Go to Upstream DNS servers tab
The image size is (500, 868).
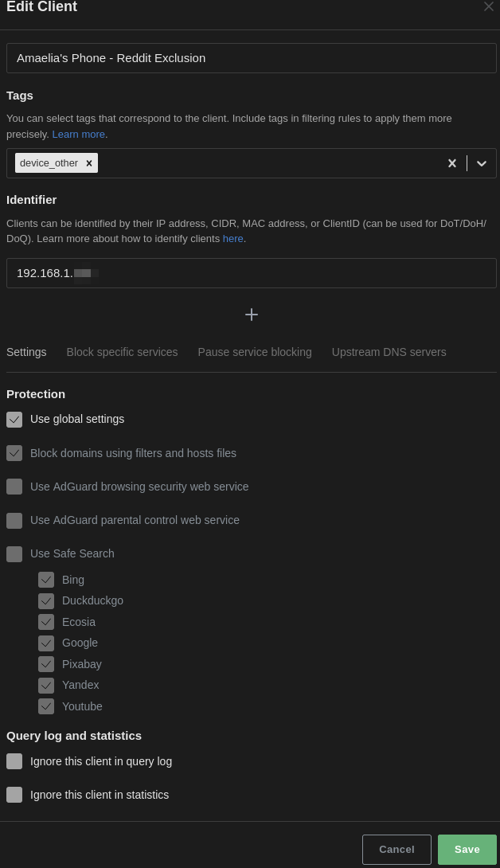pos(389,352)
